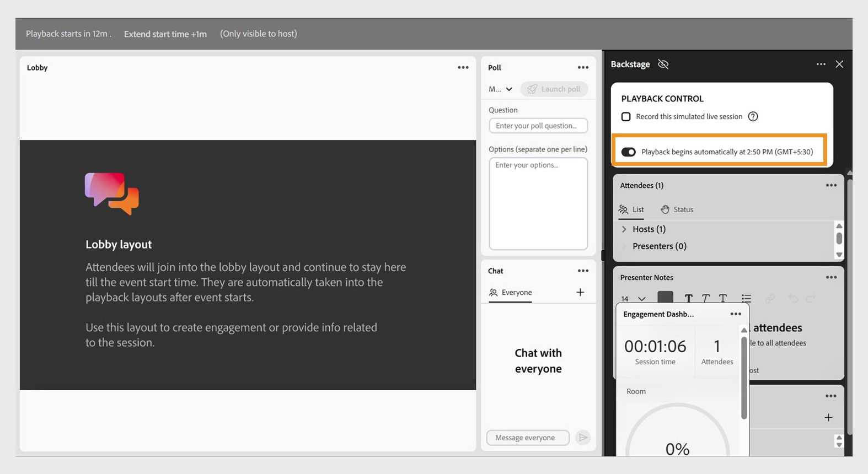Open poll type dropdown labeled M...
The height and width of the screenshot is (474, 868).
pos(501,89)
